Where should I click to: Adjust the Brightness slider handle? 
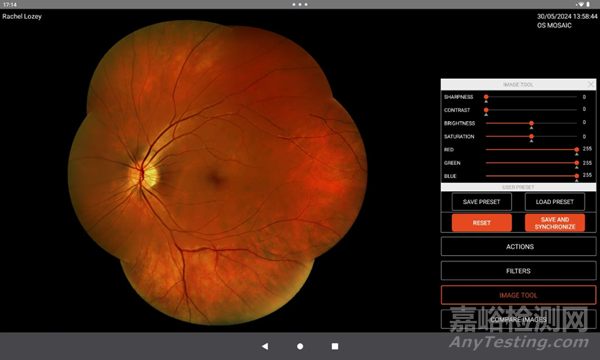[x=531, y=123]
